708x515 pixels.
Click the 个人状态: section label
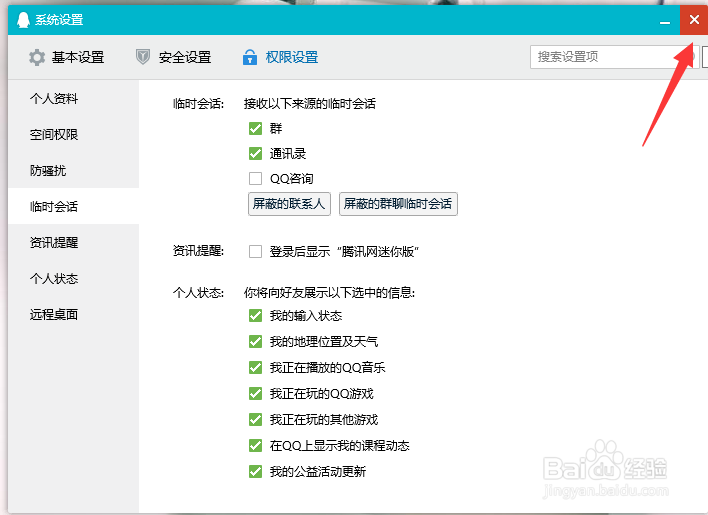click(198, 293)
